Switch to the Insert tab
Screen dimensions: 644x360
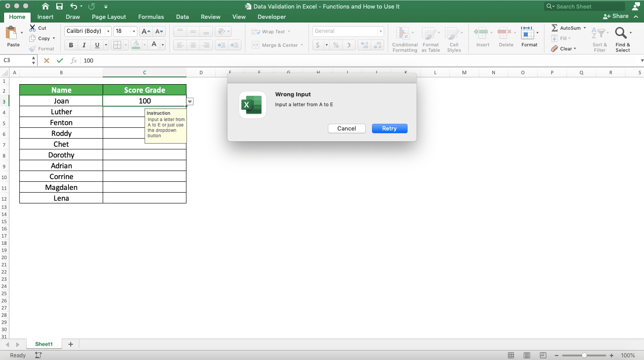[x=45, y=17]
